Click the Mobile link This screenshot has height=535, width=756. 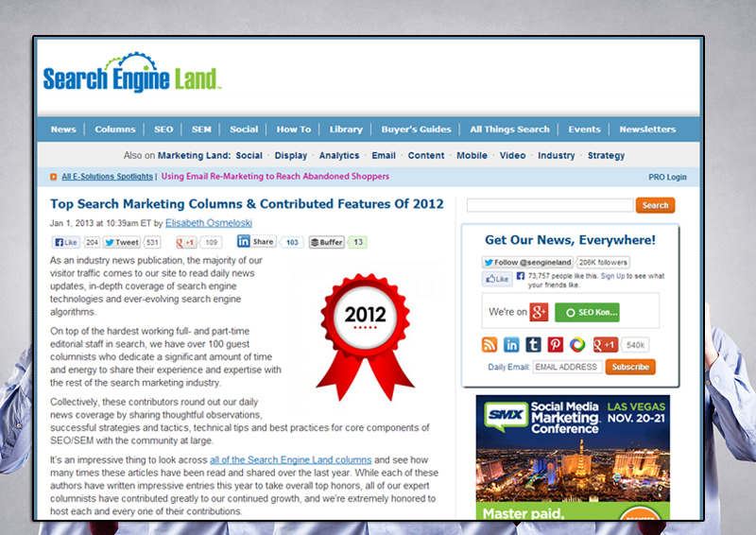[472, 155]
